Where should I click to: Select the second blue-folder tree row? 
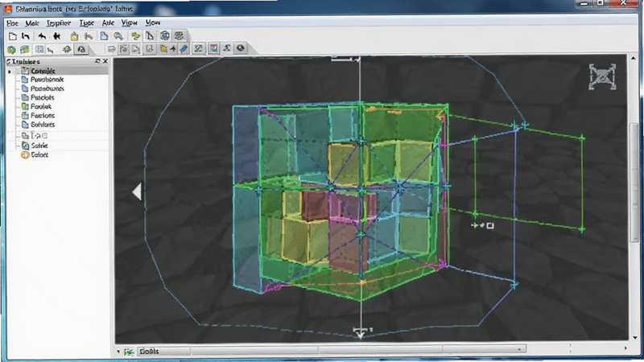click(43, 88)
